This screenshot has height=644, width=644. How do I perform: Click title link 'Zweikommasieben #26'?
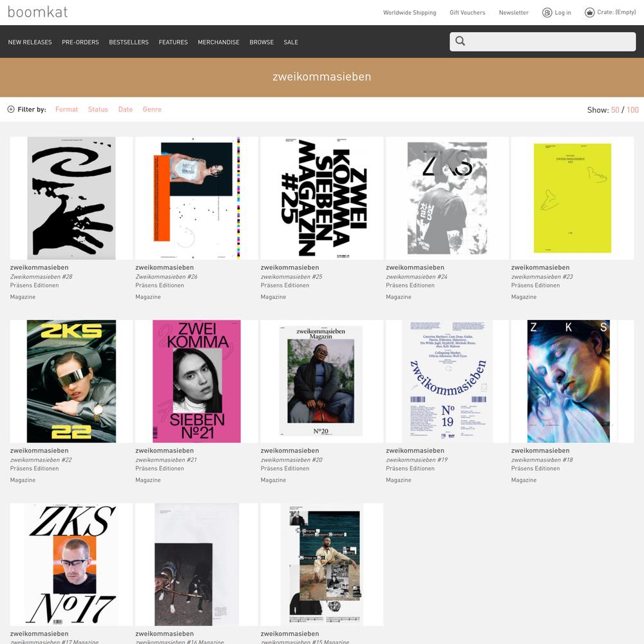click(167, 277)
